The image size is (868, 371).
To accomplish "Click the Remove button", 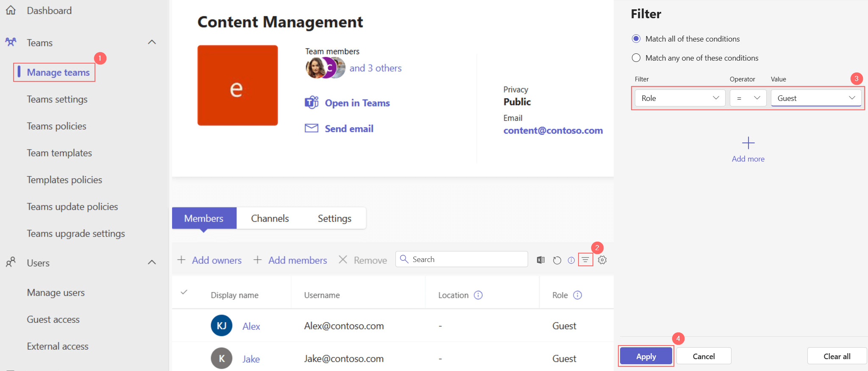I will (370, 260).
